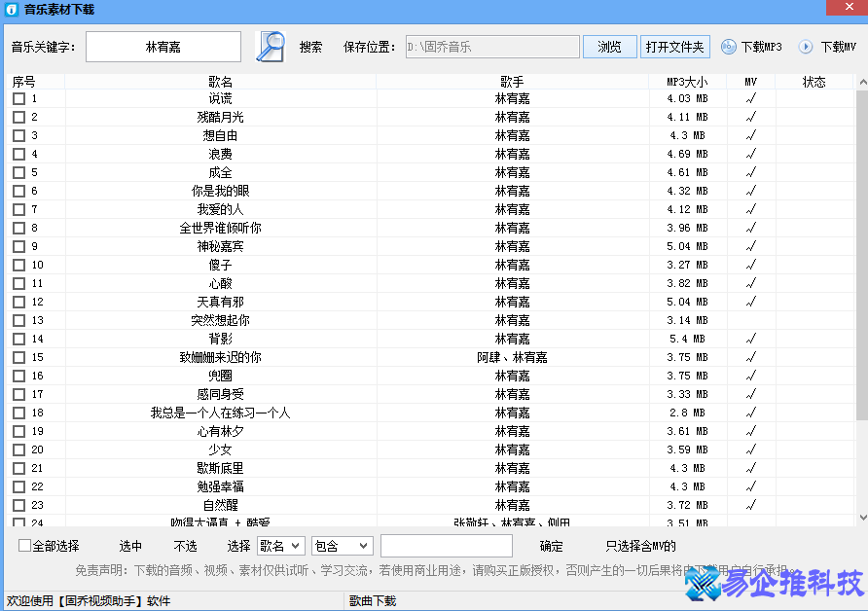
Task: Click the 歌手 column header
Action: coord(512,82)
